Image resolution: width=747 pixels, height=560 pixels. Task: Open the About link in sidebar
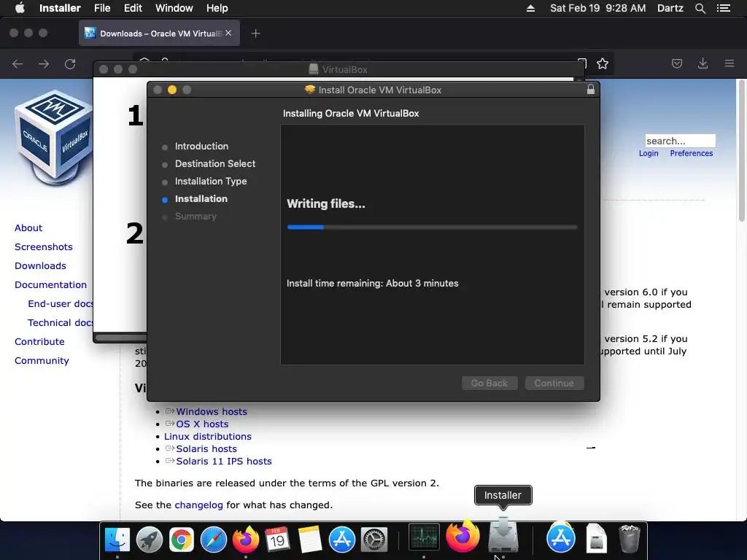(28, 227)
